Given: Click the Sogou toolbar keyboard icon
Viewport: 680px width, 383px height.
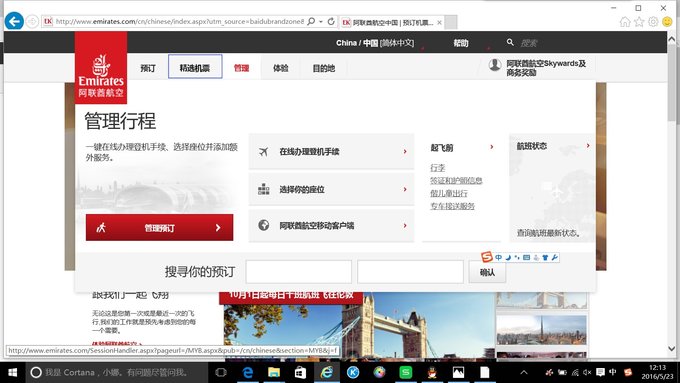Looking at the screenshot, I should [526, 258].
